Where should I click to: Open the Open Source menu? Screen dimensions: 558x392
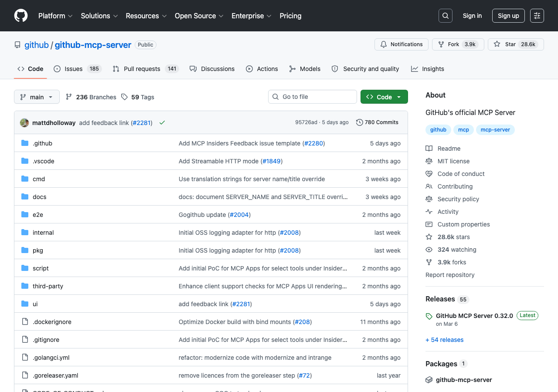click(199, 16)
